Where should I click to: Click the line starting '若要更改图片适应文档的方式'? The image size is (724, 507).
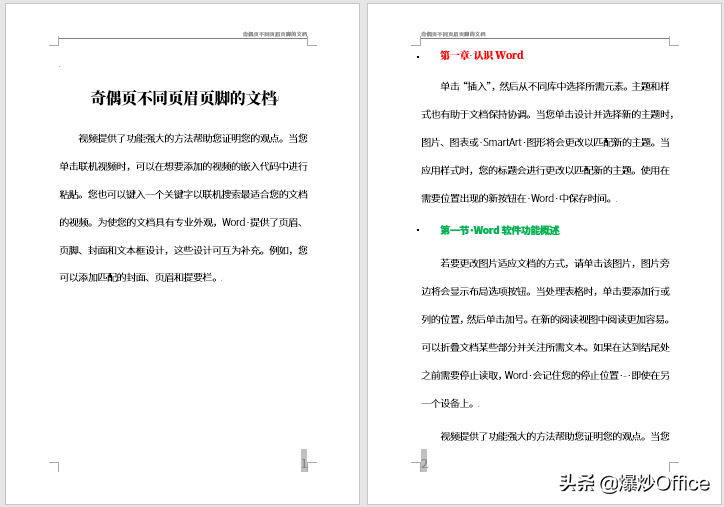tap(555, 264)
